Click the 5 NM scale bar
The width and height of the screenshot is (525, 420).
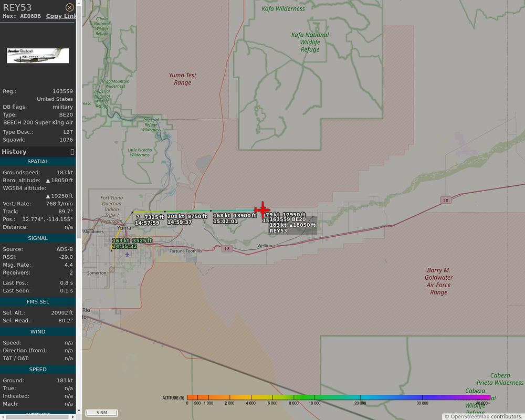coord(102,413)
